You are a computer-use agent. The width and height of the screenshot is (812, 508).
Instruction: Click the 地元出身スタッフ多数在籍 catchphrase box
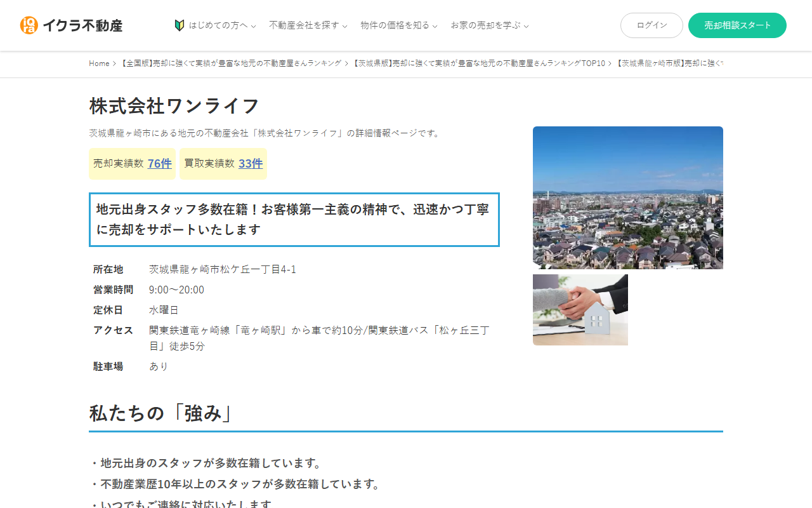point(294,220)
